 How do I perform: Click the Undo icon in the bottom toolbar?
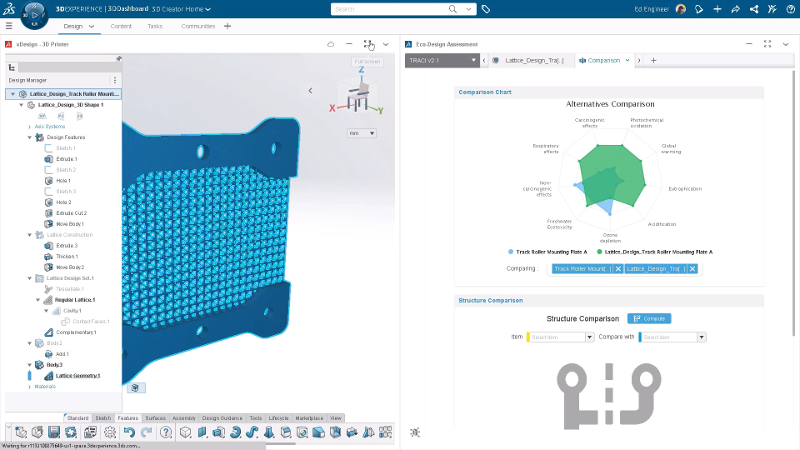coord(129,432)
